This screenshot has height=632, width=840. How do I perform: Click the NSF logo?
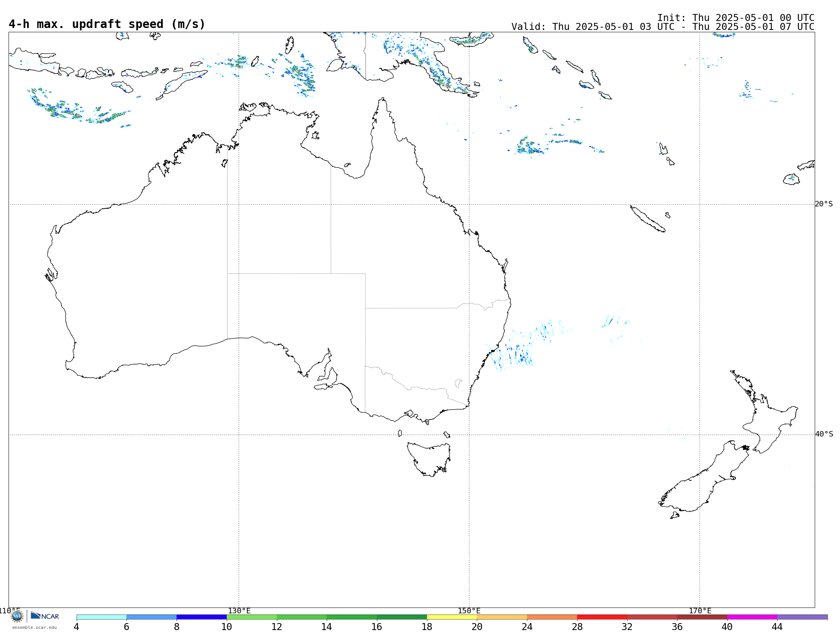click(17, 616)
